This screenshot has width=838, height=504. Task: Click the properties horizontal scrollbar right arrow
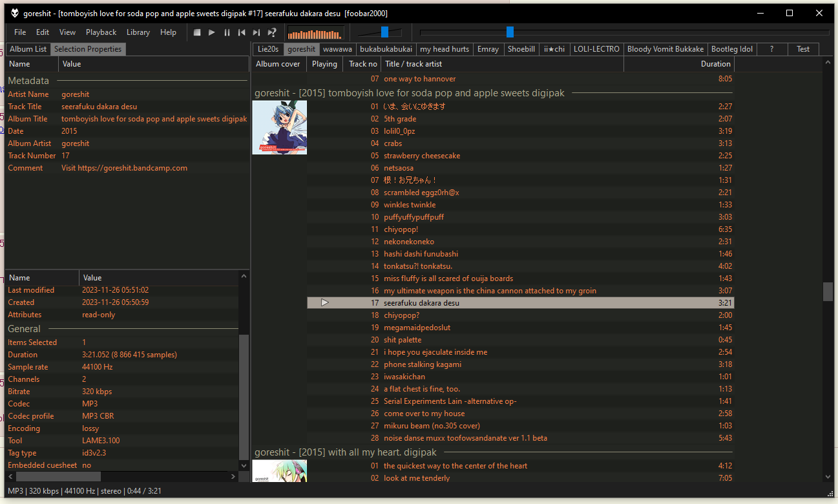[x=235, y=476]
